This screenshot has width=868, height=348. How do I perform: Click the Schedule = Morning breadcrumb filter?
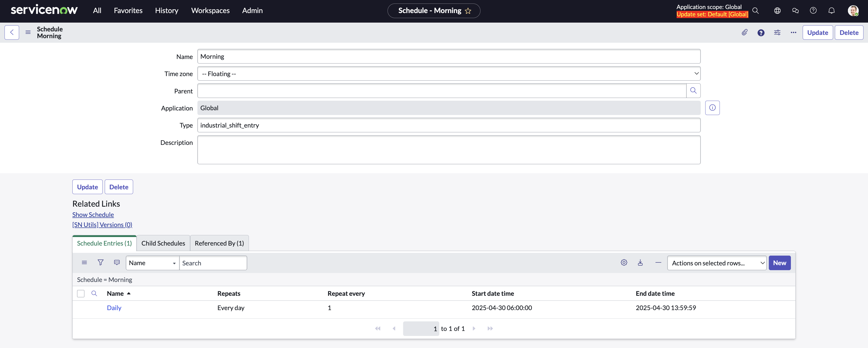104,280
